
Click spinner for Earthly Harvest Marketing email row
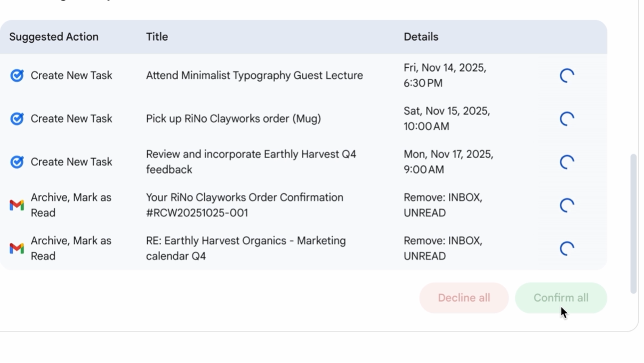pyautogui.click(x=567, y=248)
